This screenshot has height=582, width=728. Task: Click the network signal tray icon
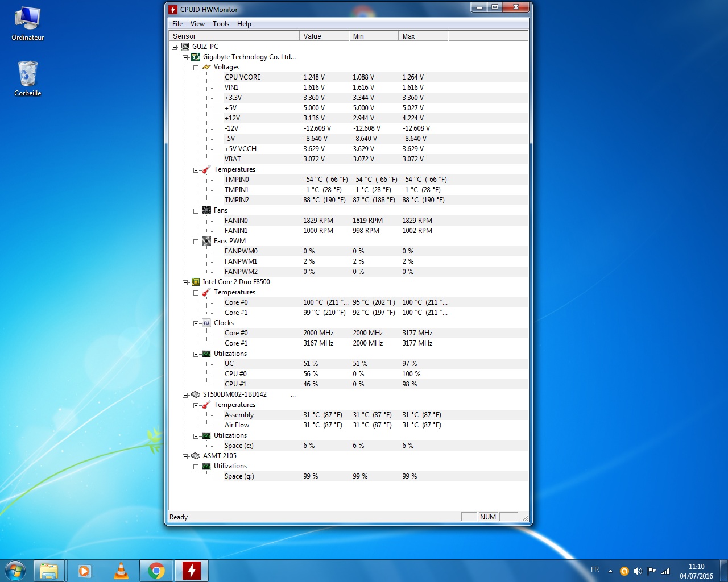pos(665,571)
